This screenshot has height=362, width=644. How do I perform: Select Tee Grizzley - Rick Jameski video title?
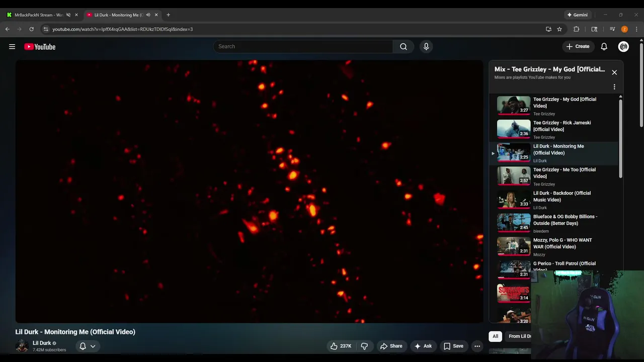click(x=562, y=126)
